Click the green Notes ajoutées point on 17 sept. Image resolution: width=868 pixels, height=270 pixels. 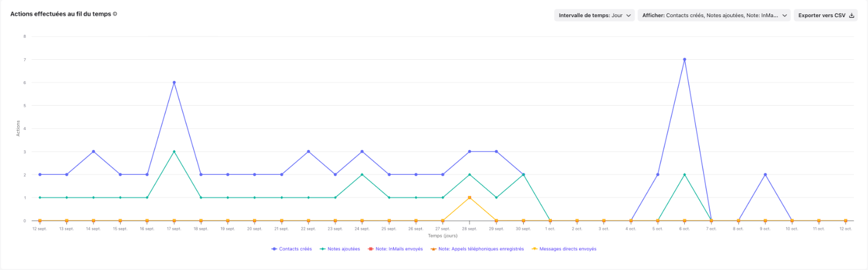point(174,152)
